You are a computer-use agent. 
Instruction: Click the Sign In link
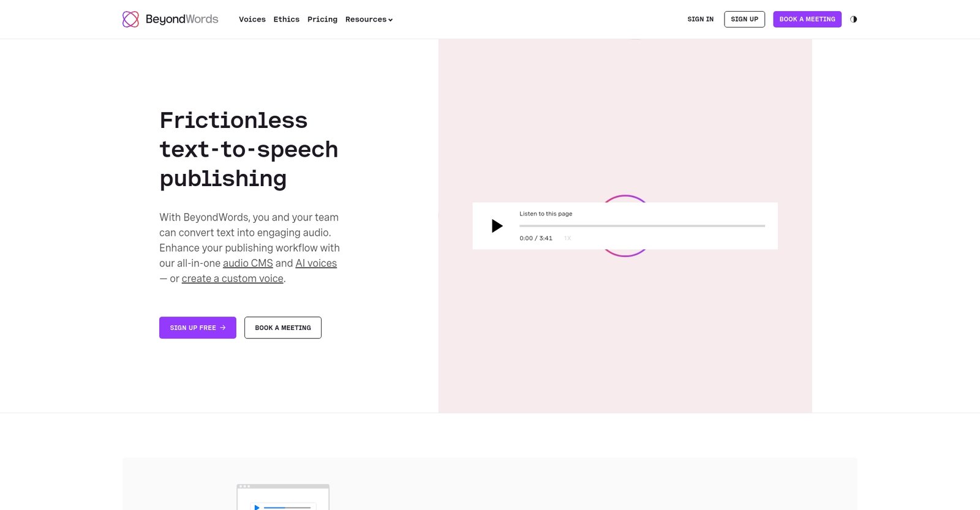700,20
